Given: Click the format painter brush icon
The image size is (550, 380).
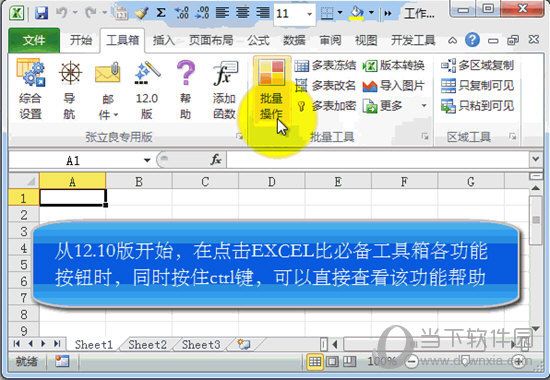Looking at the screenshot, I should click(141, 13).
